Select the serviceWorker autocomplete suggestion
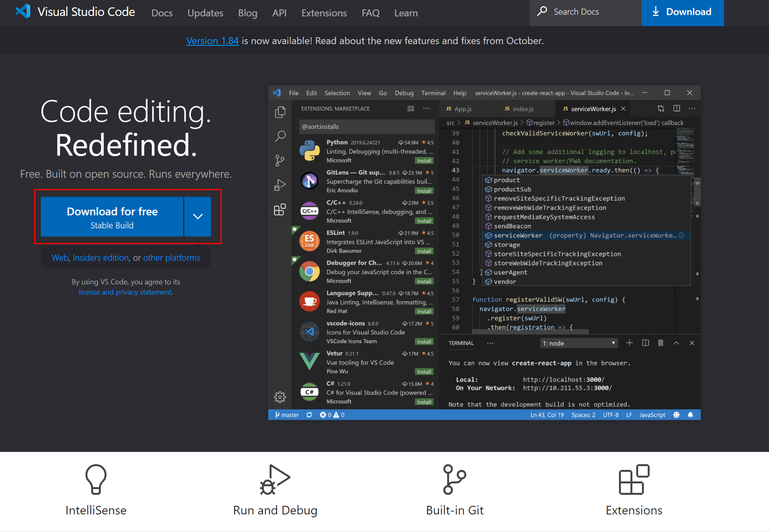 (x=587, y=235)
